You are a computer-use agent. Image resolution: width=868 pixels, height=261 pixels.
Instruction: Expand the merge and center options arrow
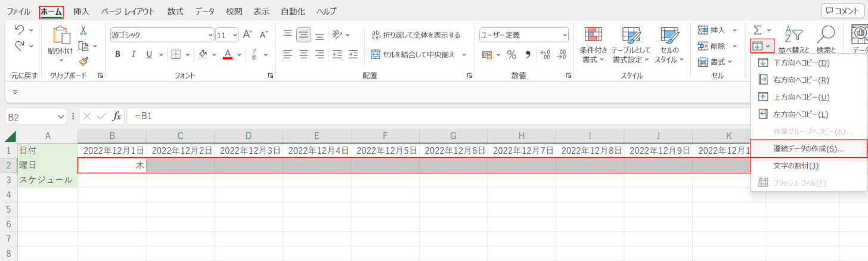[x=464, y=54]
